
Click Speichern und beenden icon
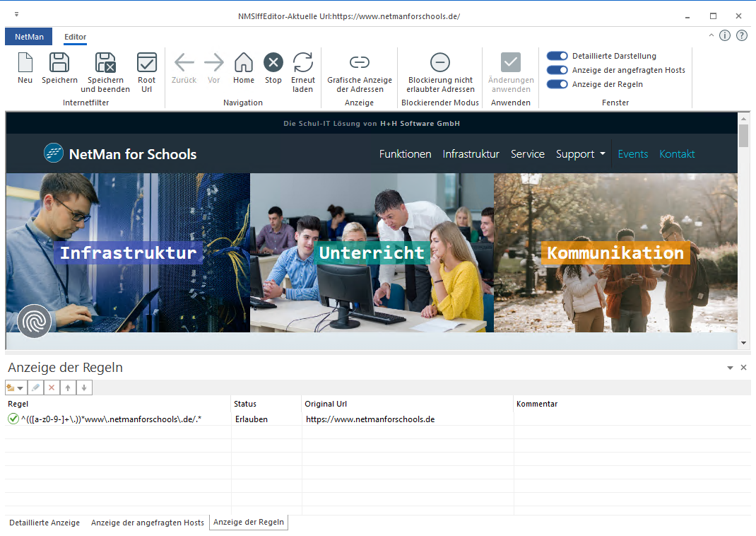[x=105, y=63]
